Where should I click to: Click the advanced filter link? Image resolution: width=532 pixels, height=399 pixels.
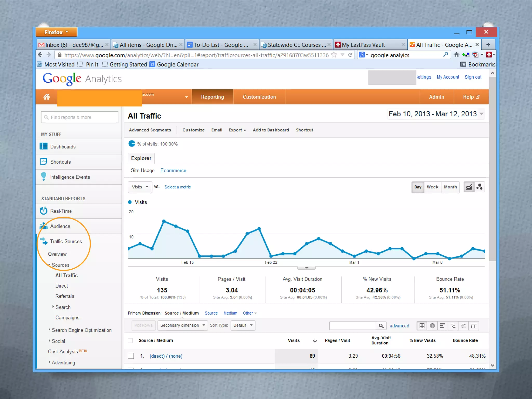click(400, 326)
